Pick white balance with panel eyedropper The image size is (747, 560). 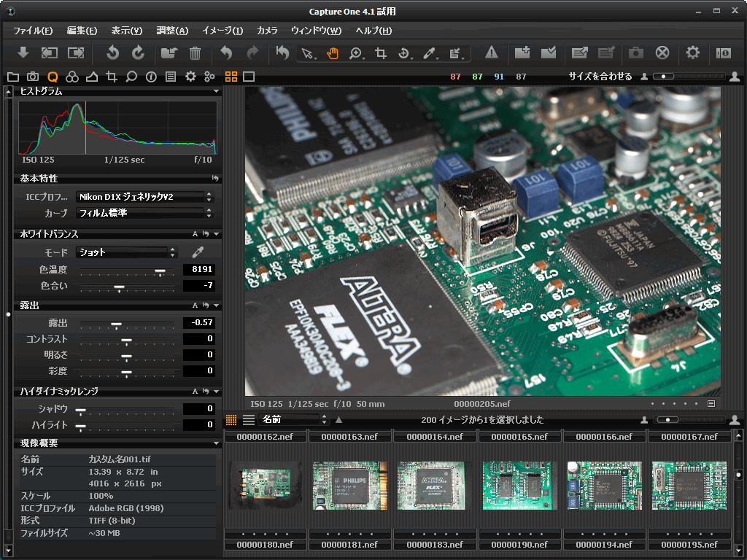[198, 252]
